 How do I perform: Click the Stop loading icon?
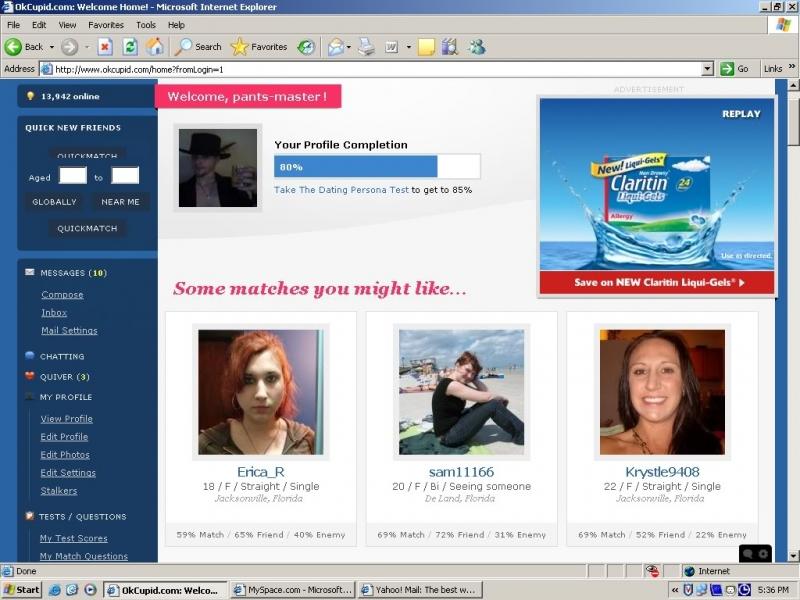105,47
